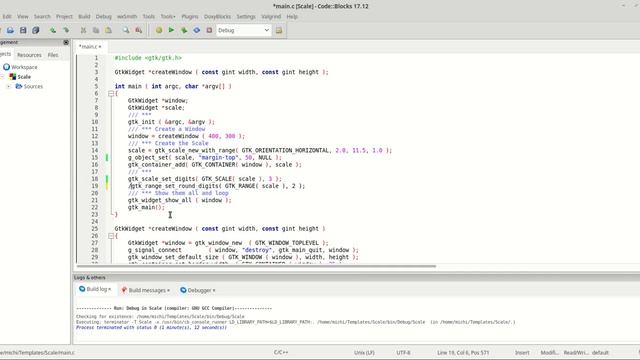Click the C/C++ language status field
Screen dimensions: 640x360
pyautogui.click(x=281, y=352)
